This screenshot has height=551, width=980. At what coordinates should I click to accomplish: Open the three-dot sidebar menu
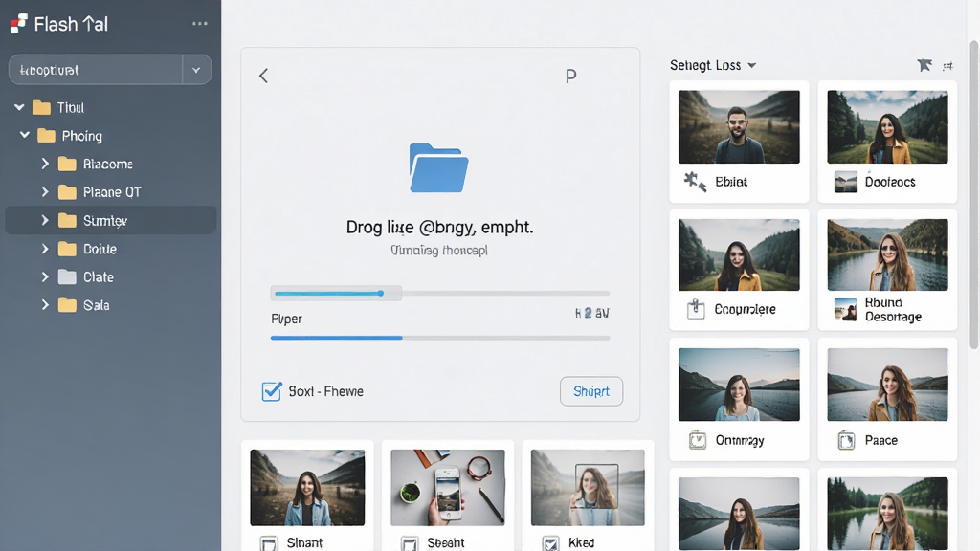pyautogui.click(x=199, y=24)
